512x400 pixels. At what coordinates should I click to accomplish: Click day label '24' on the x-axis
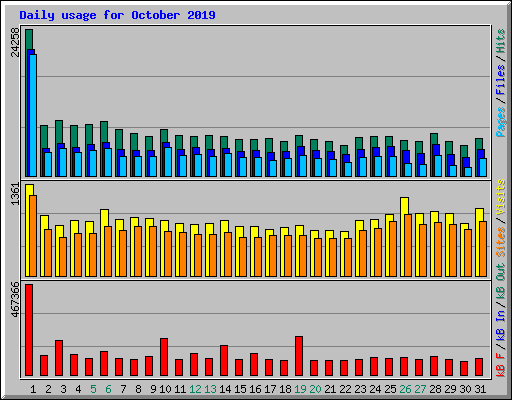(375, 389)
